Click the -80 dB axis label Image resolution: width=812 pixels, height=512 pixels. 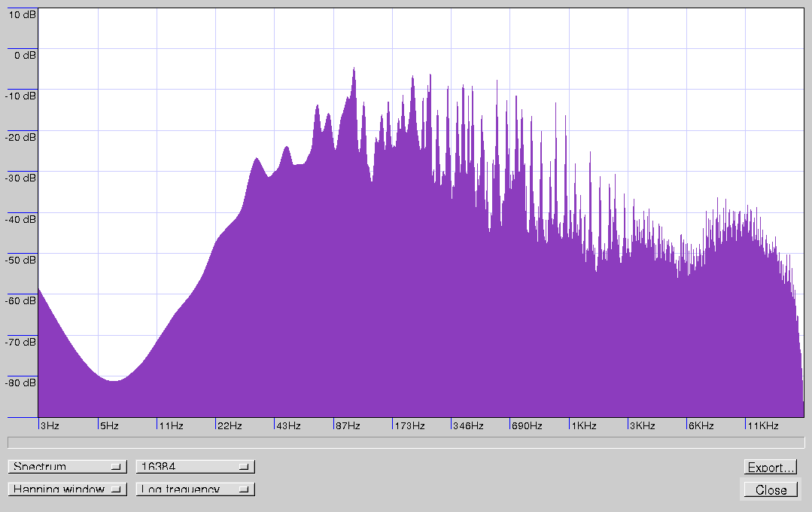[x=21, y=382]
